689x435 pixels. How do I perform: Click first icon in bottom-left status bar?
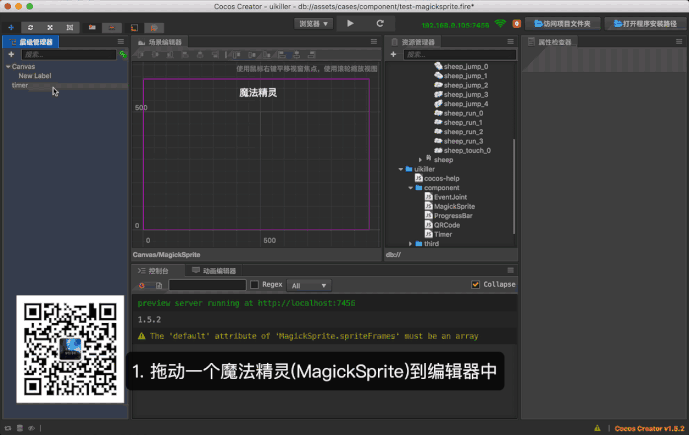click(8, 428)
